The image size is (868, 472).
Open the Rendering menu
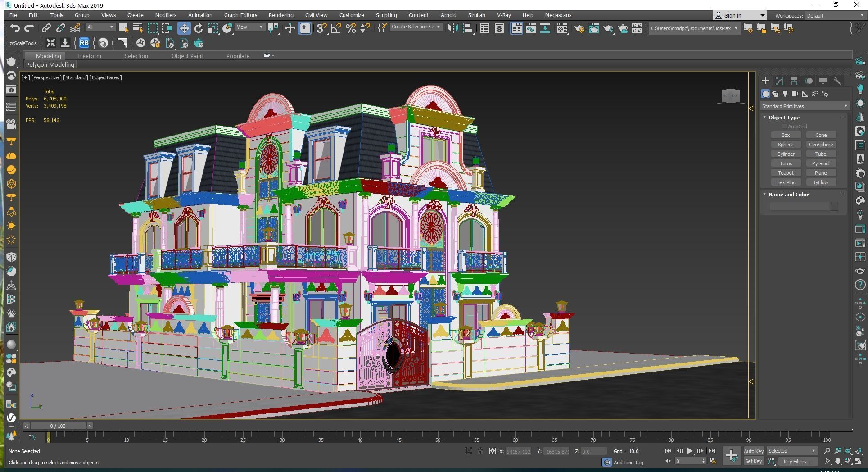tap(280, 15)
